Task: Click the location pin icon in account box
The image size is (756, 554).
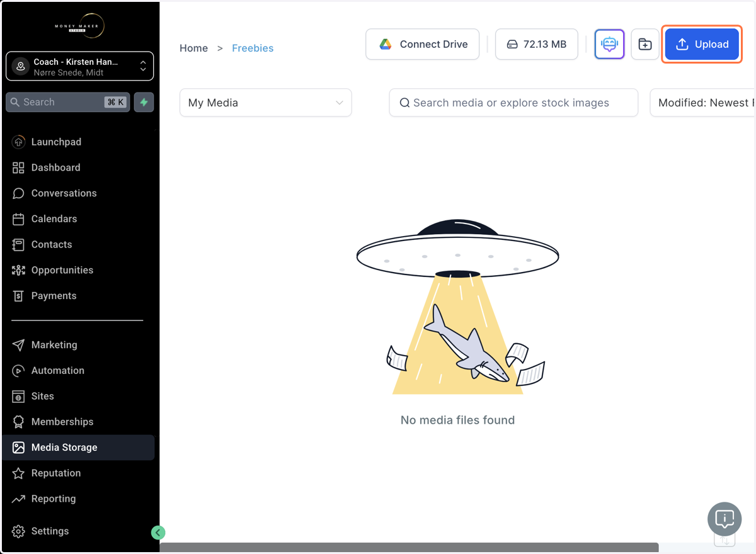Action: coord(21,66)
